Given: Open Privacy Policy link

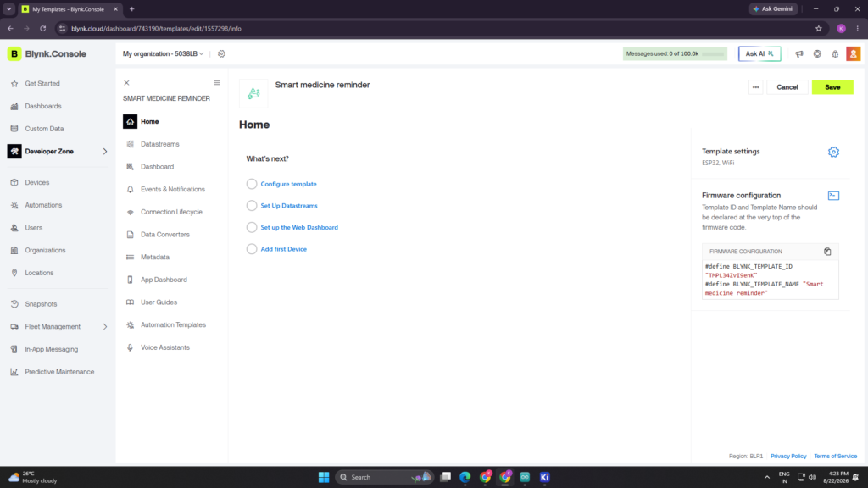Looking at the screenshot, I should click(x=788, y=457).
